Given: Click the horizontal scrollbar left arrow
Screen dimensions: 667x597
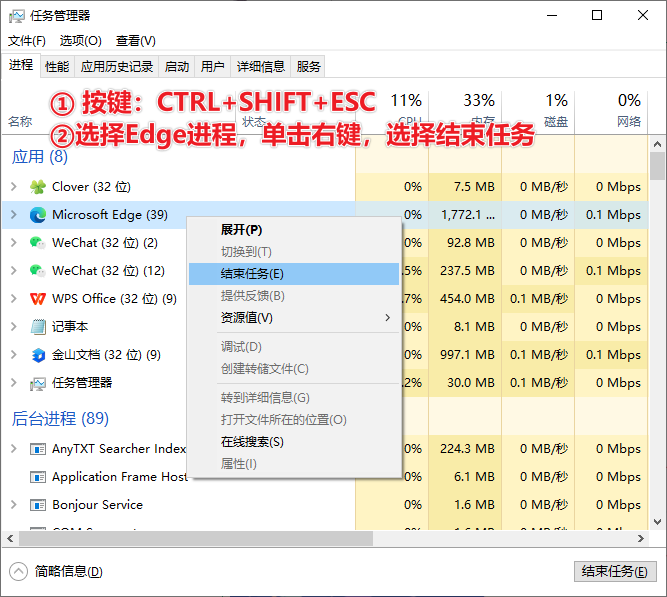Looking at the screenshot, I should point(10,538).
